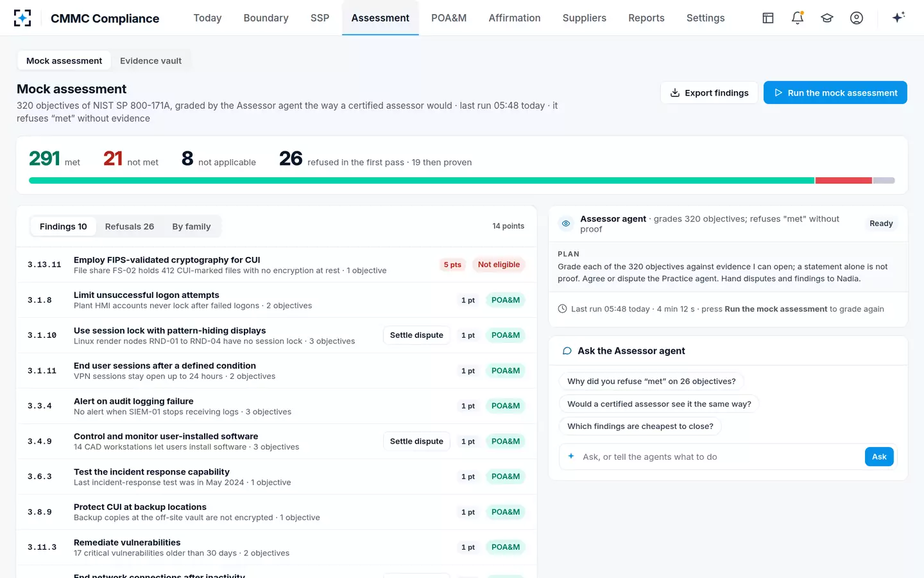This screenshot has width=924, height=578.
Task: Open the Evidence vault tab
Action: tap(151, 61)
